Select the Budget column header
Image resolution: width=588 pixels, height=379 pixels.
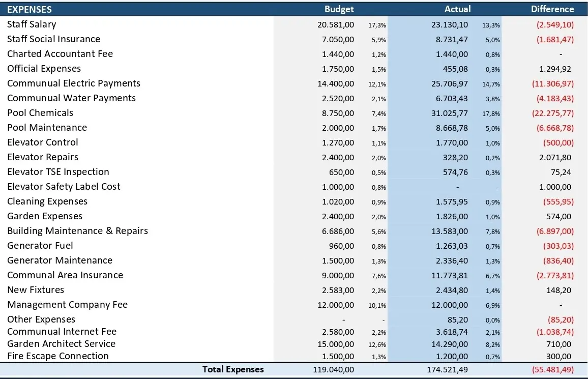pyautogui.click(x=339, y=9)
